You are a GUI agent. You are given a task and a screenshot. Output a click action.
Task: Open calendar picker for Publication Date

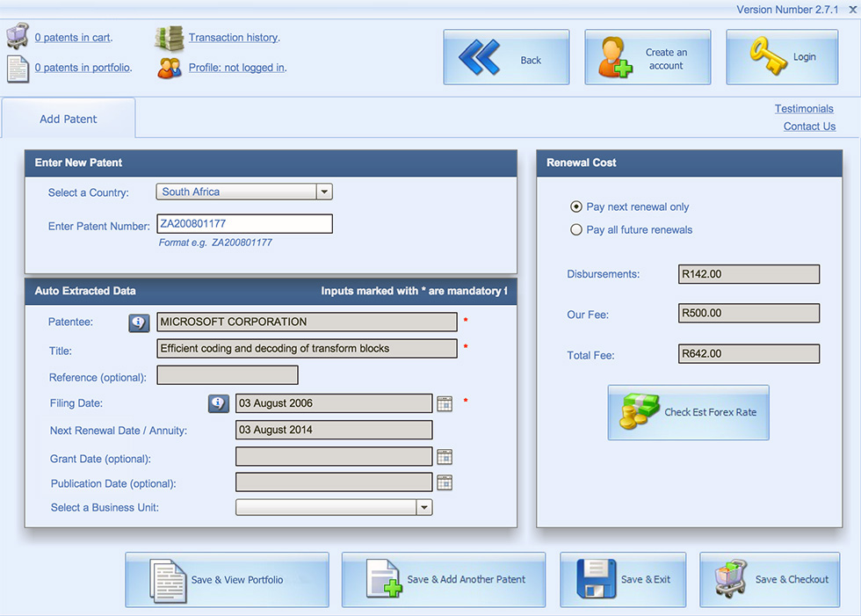click(445, 482)
